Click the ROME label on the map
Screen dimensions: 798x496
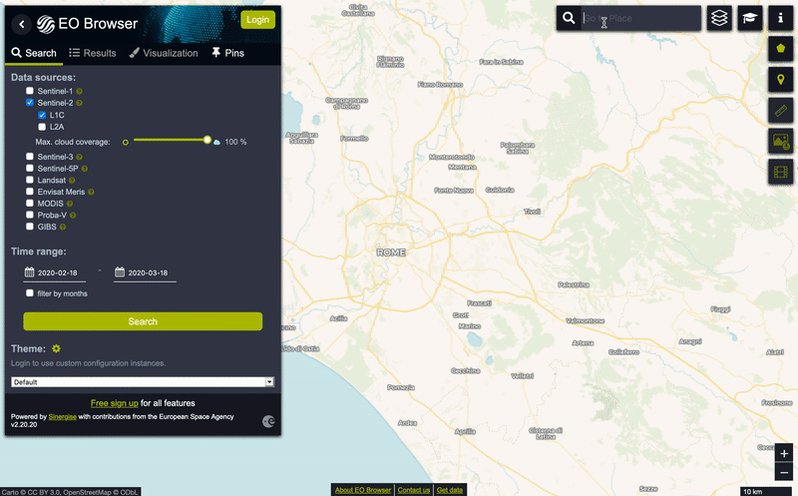pyautogui.click(x=391, y=252)
